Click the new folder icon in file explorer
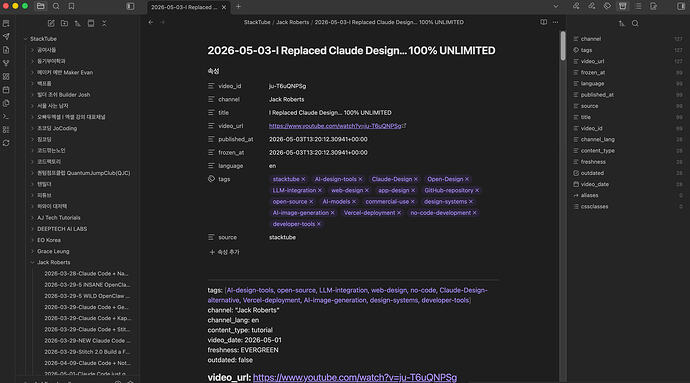Viewport: 690px width, 383px height. [64, 23]
